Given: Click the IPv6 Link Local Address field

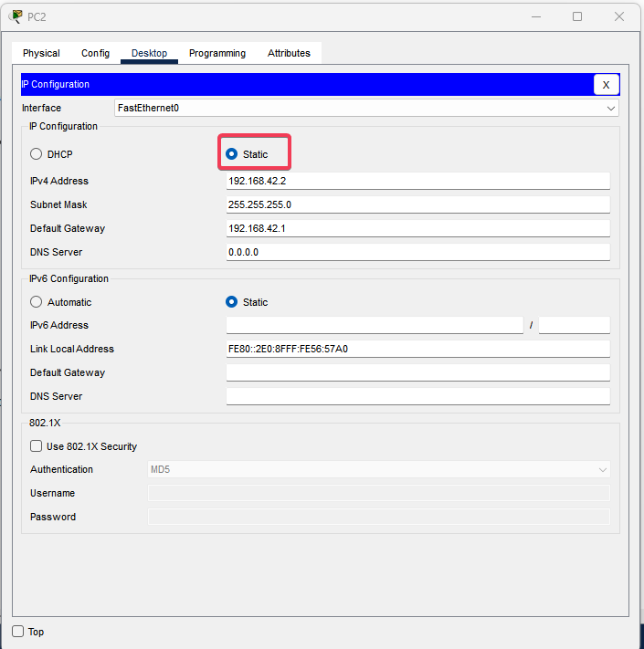Looking at the screenshot, I should pos(417,349).
